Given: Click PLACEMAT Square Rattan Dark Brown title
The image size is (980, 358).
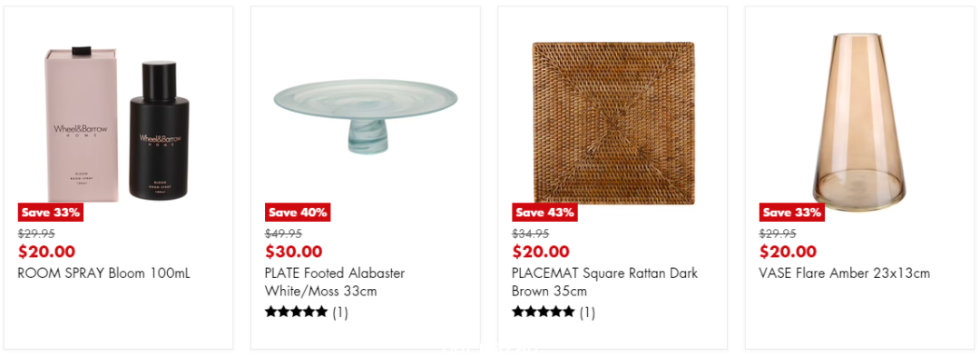Looking at the screenshot, I should click(x=604, y=283).
